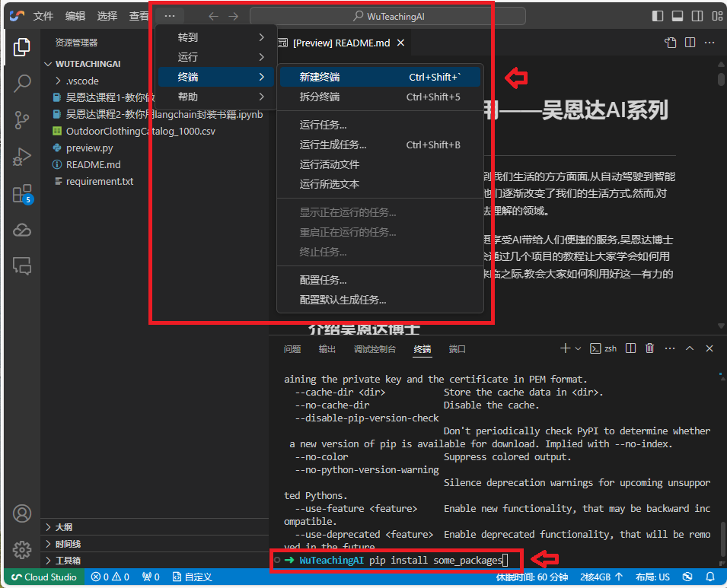This screenshot has width=727, height=588.
Task: Switch to the 输出 panel tab
Action: tap(327, 349)
